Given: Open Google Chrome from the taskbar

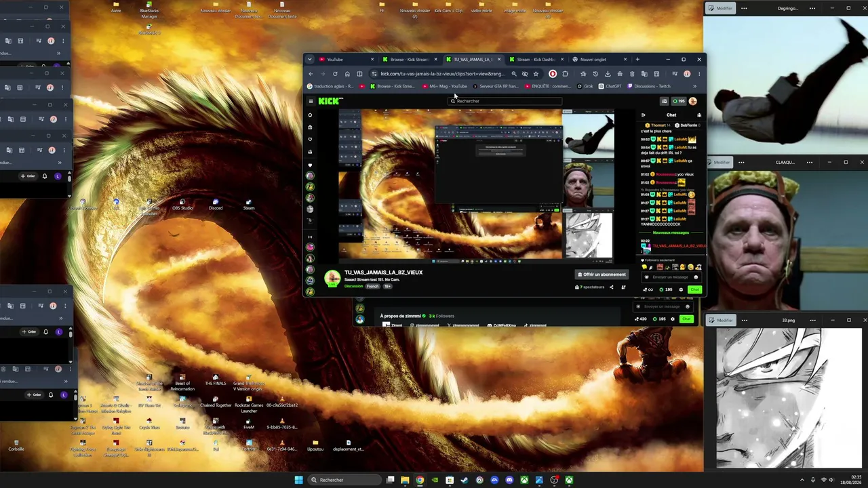Looking at the screenshot, I should pyautogui.click(x=420, y=480).
